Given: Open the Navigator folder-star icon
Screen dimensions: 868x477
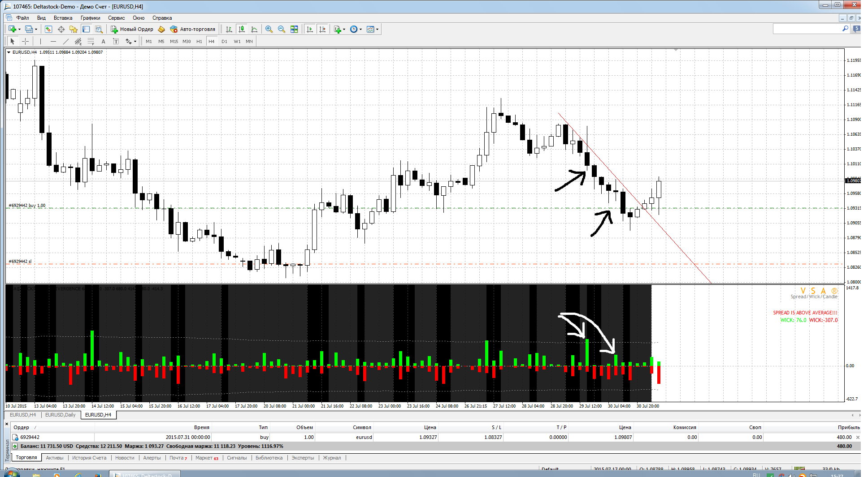Looking at the screenshot, I should pyautogui.click(x=74, y=29).
